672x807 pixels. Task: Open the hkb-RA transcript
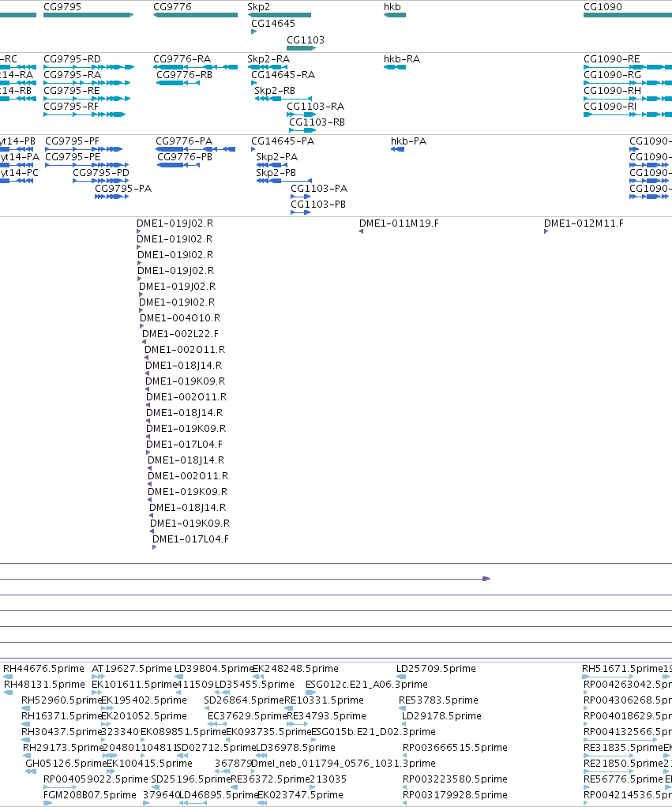402,58
